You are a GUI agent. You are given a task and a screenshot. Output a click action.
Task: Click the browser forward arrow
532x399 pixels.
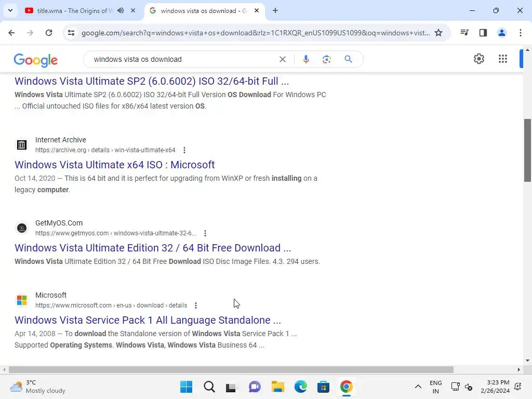(x=30, y=33)
